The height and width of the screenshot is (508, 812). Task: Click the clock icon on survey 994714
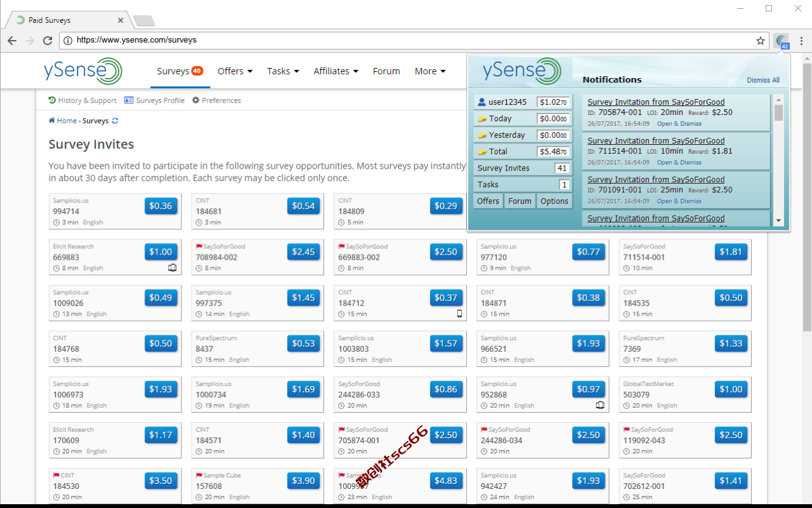[x=56, y=222]
